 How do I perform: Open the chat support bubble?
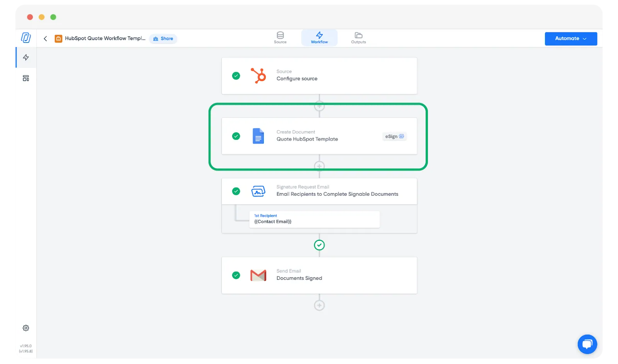587,344
